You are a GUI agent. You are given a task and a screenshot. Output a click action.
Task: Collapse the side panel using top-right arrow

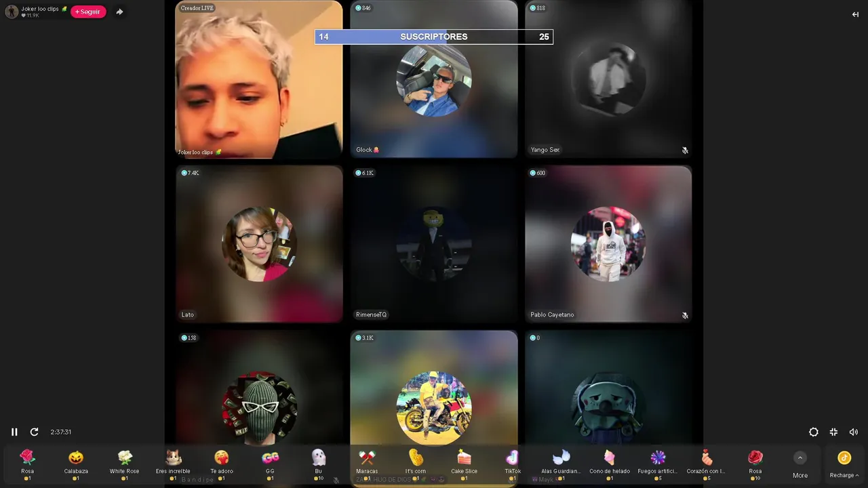[855, 14]
